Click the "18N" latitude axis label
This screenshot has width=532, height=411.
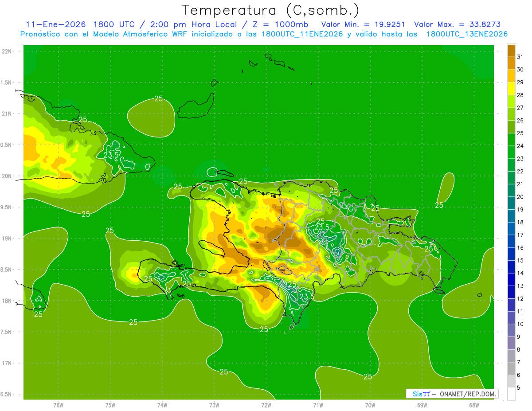click(x=8, y=301)
